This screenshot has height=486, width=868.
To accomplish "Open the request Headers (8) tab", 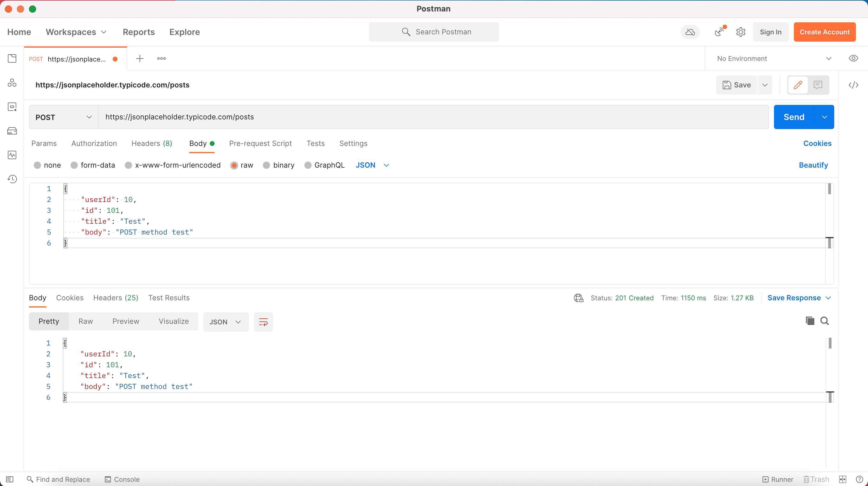I will (x=152, y=144).
